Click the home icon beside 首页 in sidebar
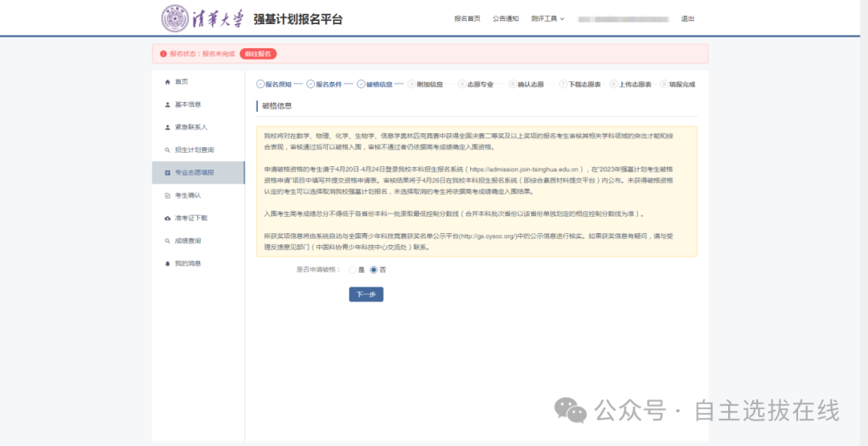Screen dimensions: 868x446 click(167, 82)
